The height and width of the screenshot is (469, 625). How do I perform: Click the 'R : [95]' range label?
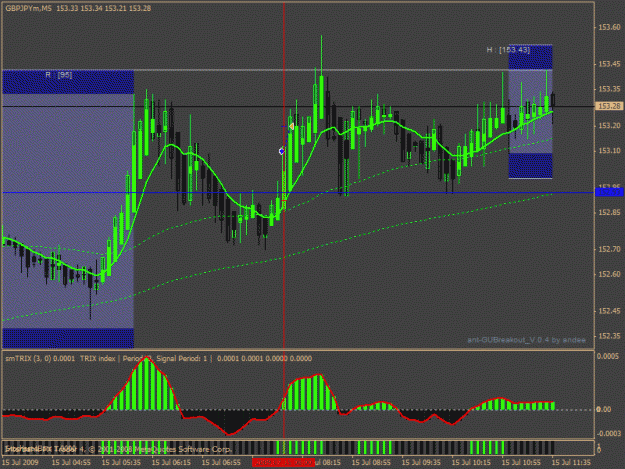pyautogui.click(x=59, y=75)
